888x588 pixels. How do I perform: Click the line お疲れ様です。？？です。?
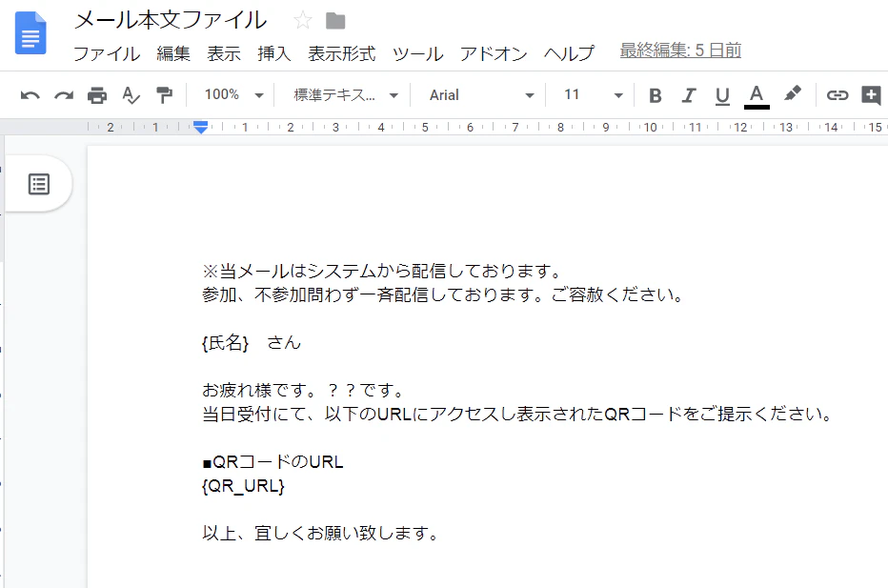304,391
